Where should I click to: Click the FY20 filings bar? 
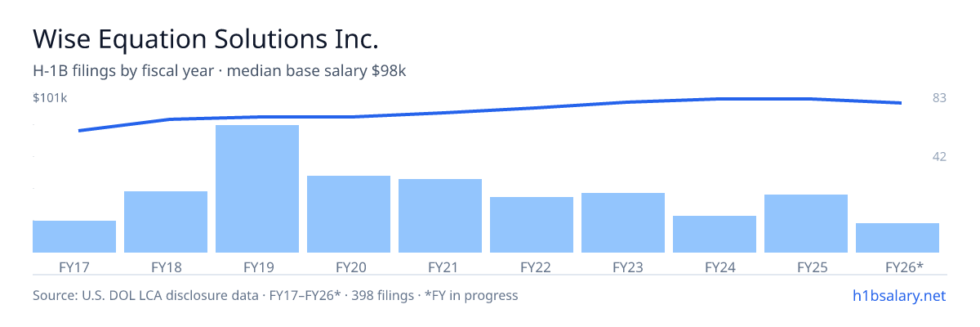(x=349, y=214)
